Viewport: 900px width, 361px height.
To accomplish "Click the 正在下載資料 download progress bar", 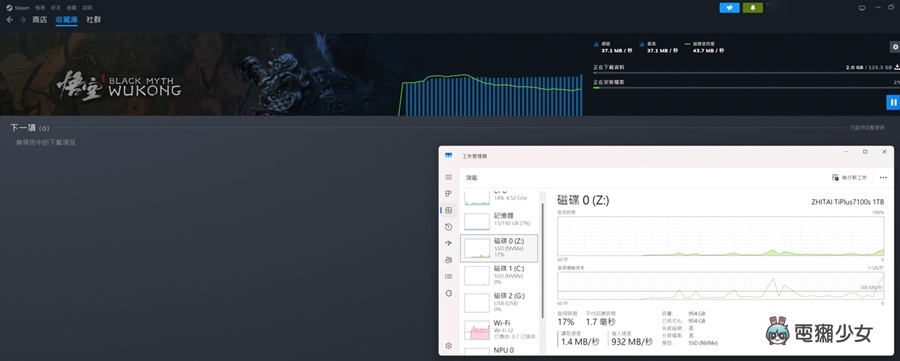I will click(x=746, y=73).
